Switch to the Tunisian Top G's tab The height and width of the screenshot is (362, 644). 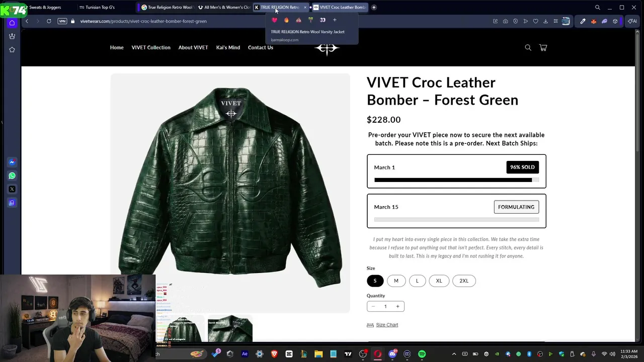coord(100,7)
